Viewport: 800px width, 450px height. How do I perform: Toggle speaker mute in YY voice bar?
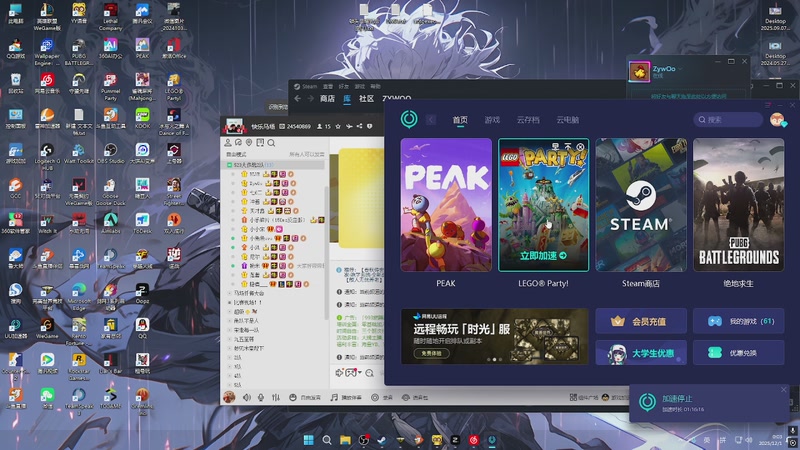click(246, 397)
